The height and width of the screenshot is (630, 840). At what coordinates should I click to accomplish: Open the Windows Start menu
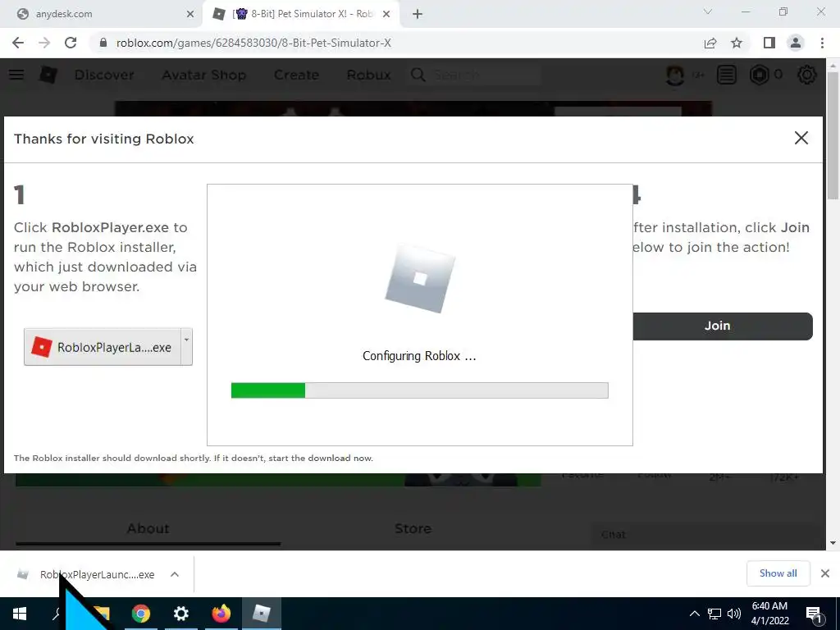pyautogui.click(x=20, y=614)
